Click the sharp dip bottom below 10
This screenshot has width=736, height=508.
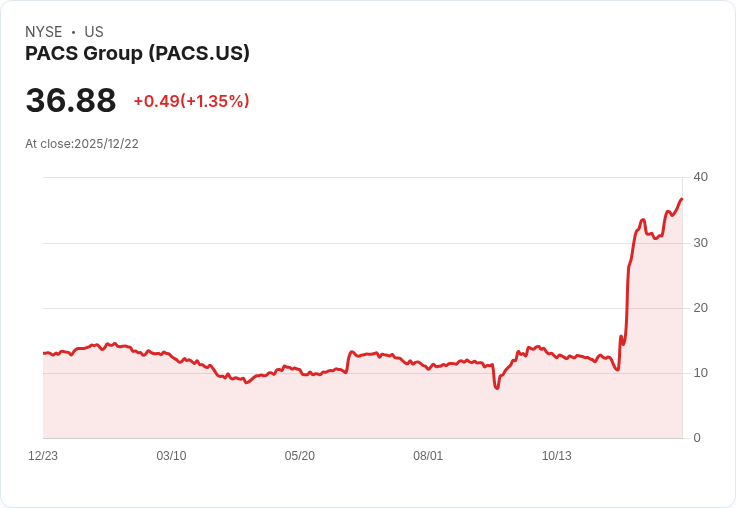point(497,387)
